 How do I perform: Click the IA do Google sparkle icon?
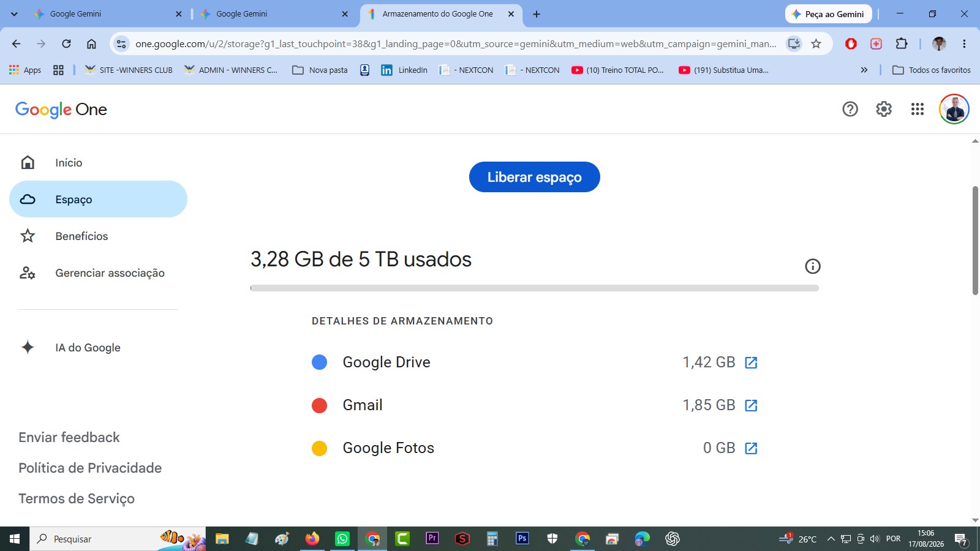coord(28,347)
